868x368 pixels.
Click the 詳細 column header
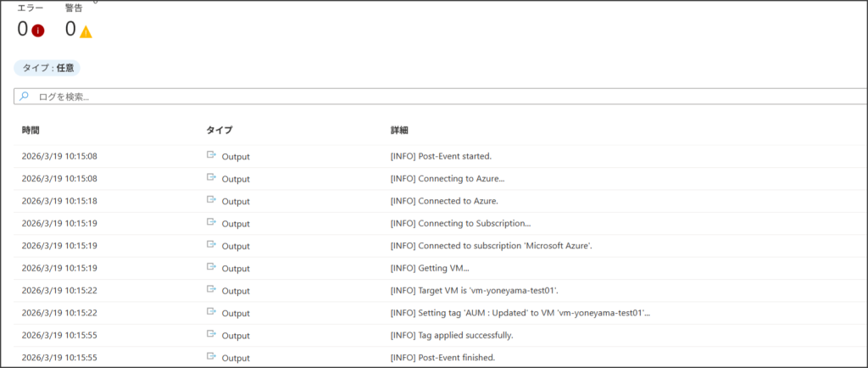[x=399, y=131]
